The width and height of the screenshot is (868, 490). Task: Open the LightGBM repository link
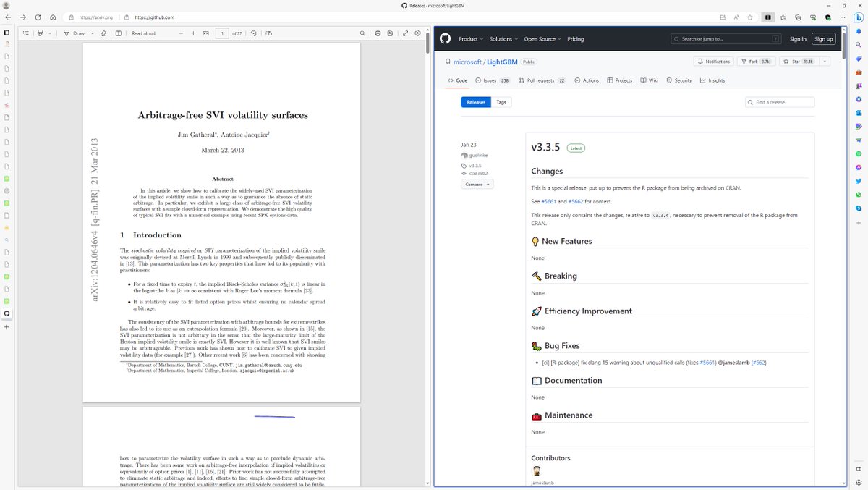pyautogui.click(x=502, y=62)
